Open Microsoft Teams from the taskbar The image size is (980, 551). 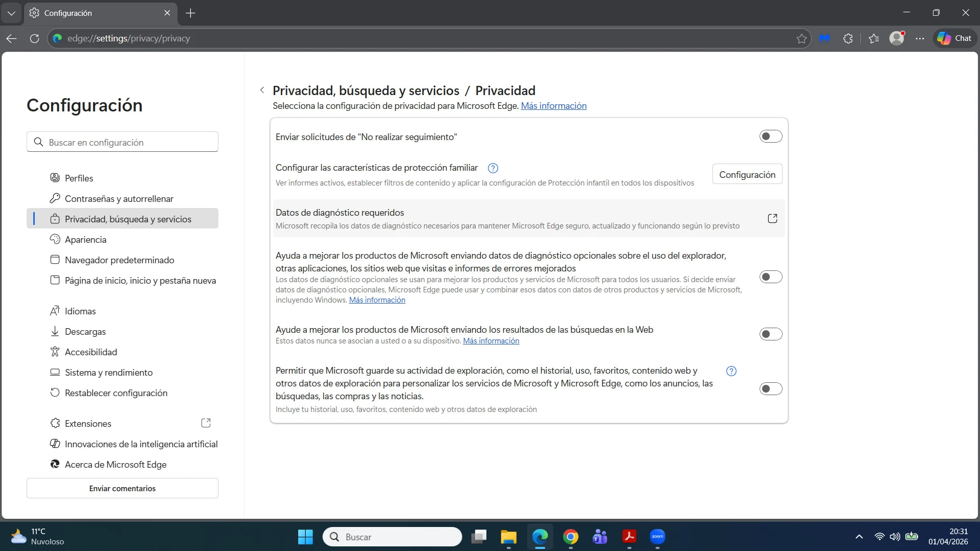(x=600, y=537)
